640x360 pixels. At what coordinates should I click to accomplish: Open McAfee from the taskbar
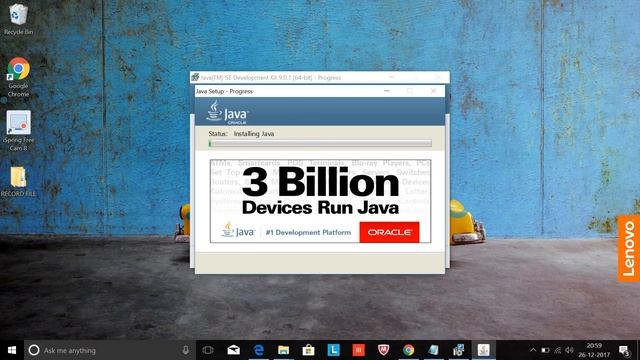383,350
